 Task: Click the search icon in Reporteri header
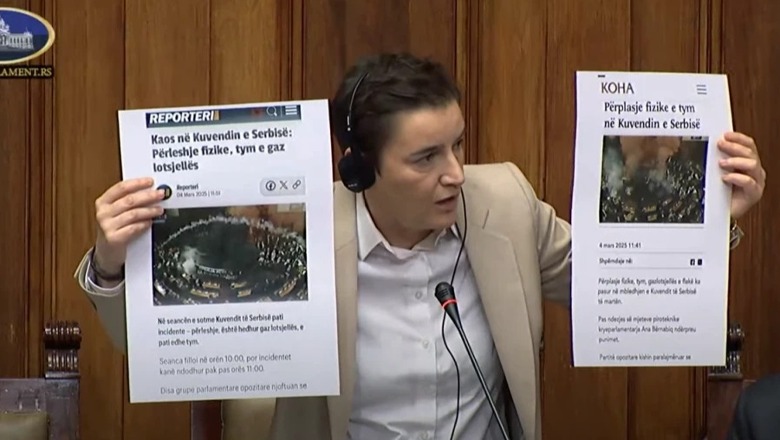point(273,112)
